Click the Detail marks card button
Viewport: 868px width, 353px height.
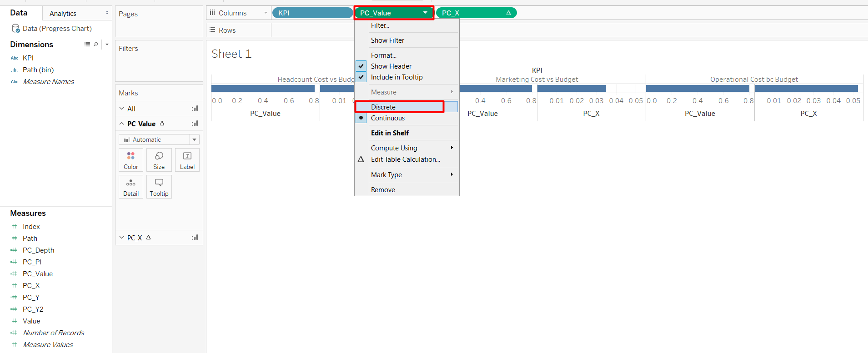131,187
